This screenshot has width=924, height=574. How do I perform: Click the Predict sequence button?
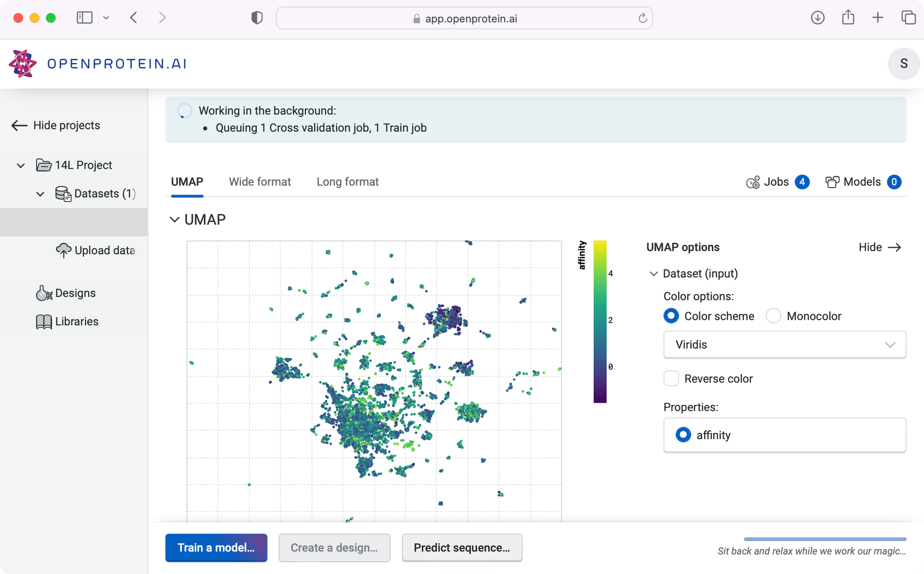click(x=462, y=548)
